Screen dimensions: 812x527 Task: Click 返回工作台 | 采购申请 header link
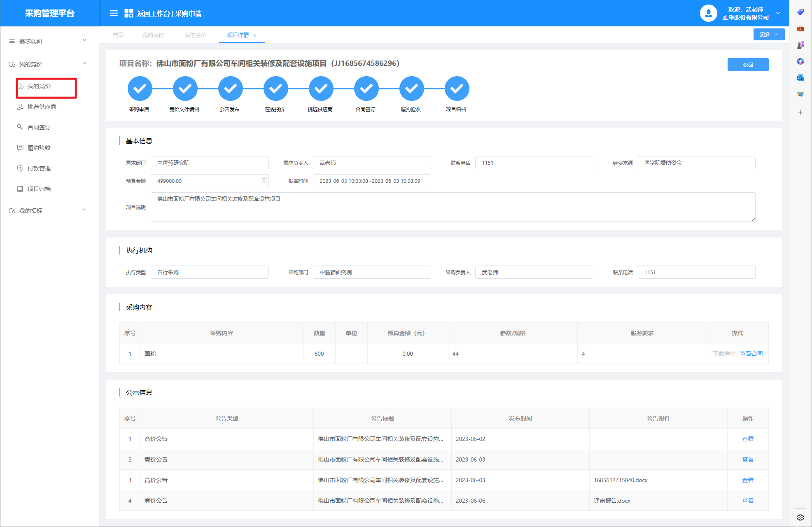[169, 14]
